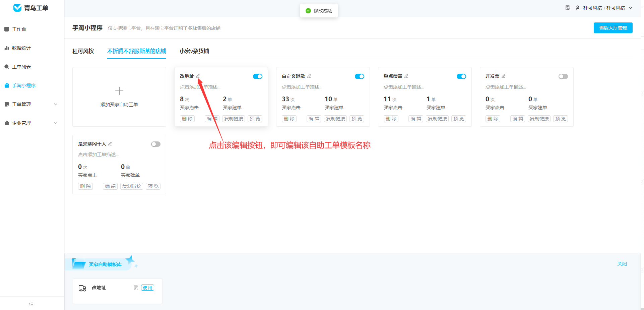644x310 pixels.
Task: Click the 工单列表 magnifier icon
Action: tap(7, 67)
